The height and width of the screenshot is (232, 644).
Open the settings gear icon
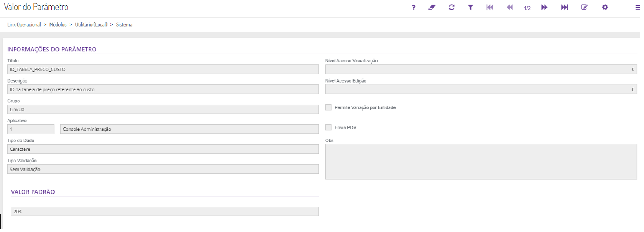[x=605, y=7]
